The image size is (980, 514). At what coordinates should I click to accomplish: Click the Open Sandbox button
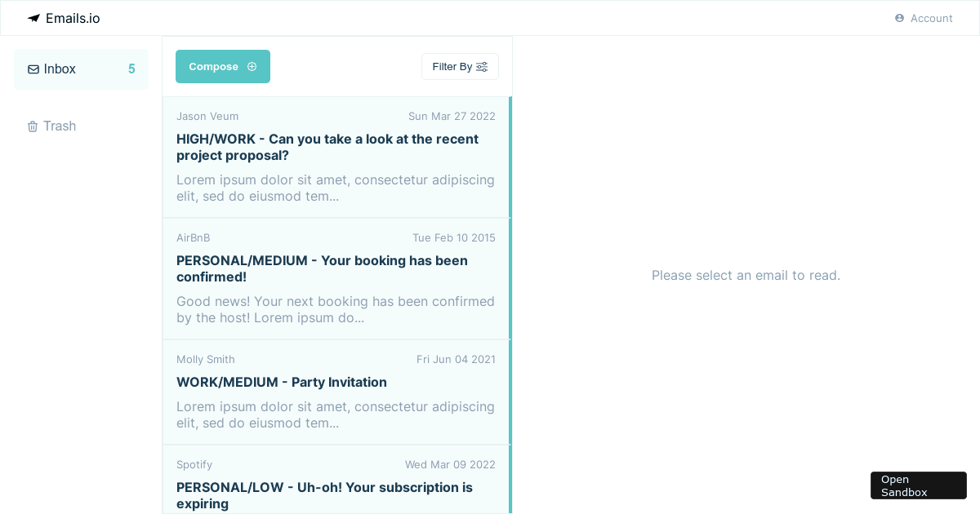click(x=918, y=485)
